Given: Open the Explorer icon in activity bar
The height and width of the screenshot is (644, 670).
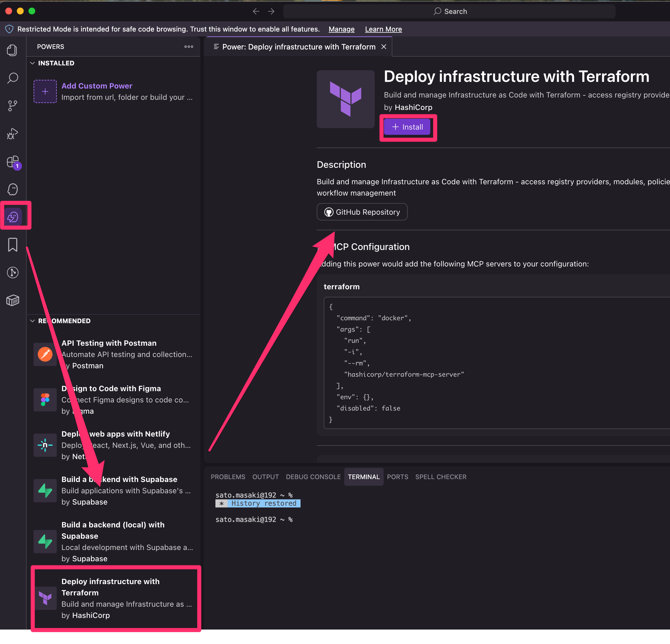Looking at the screenshot, I should click(12, 51).
